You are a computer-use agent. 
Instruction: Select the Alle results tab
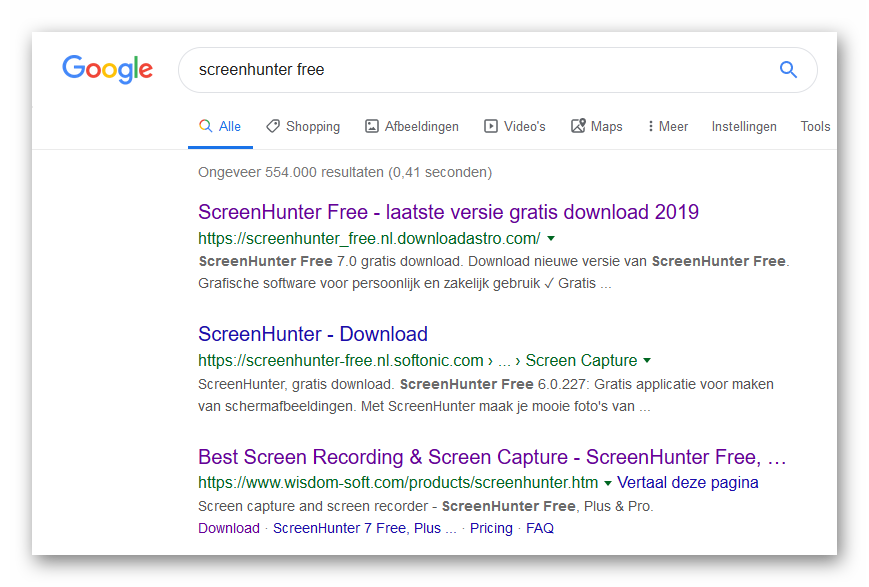(x=220, y=127)
